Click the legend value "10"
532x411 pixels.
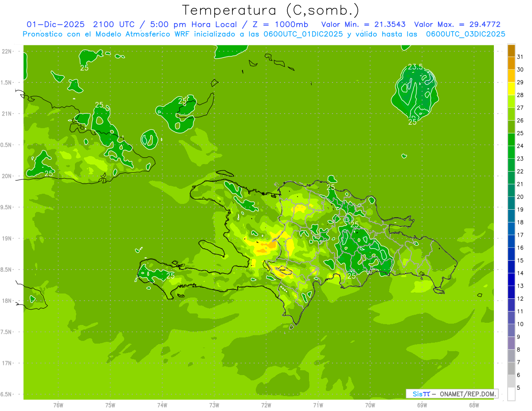tap(520, 324)
